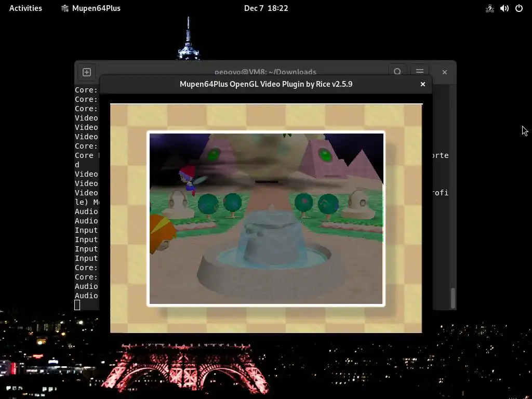
Task: Click the terminal search icon
Action: (397, 71)
